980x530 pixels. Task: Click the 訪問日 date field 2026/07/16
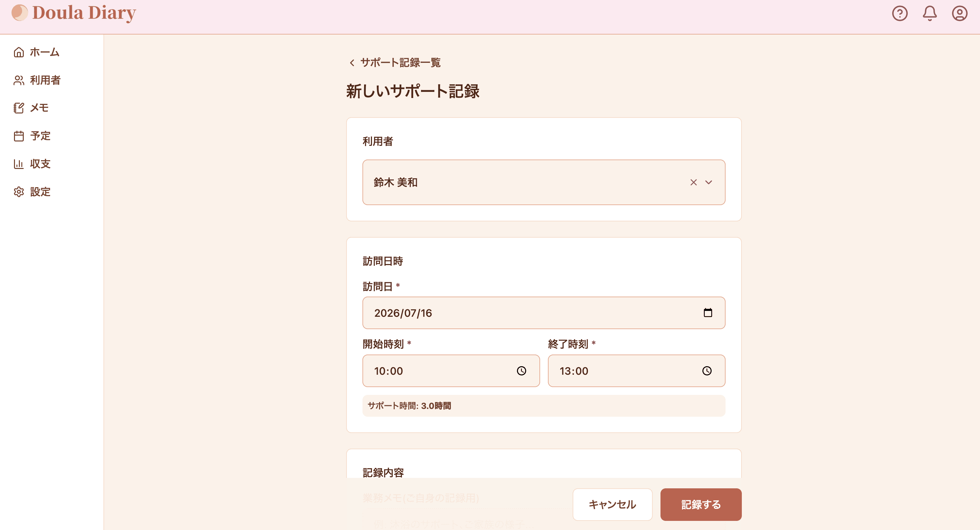tap(544, 313)
